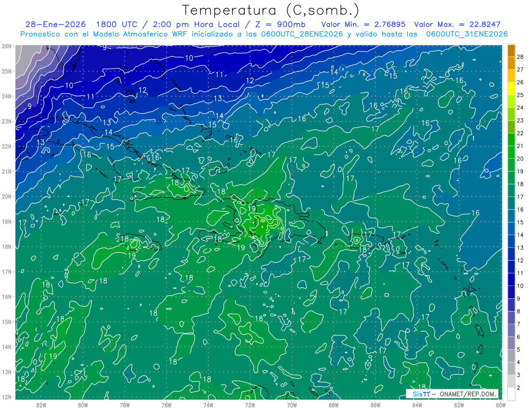This screenshot has width=532, height=411.
Task: Click the 19N latitude axis label
Action: 7,222
